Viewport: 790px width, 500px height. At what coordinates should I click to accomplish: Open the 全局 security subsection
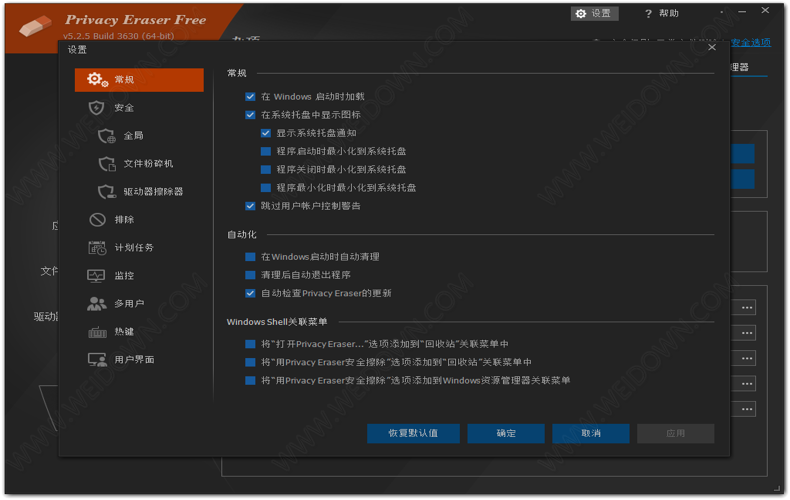click(x=139, y=136)
